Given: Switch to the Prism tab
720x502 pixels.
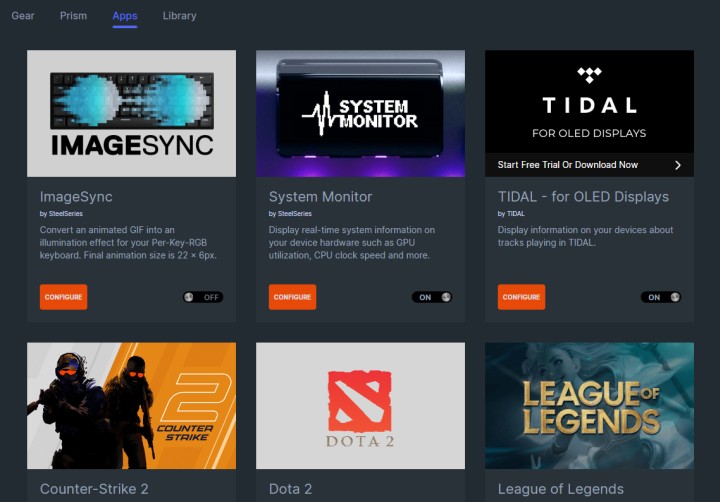Looking at the screenshot, I should (x=73, y=16).
